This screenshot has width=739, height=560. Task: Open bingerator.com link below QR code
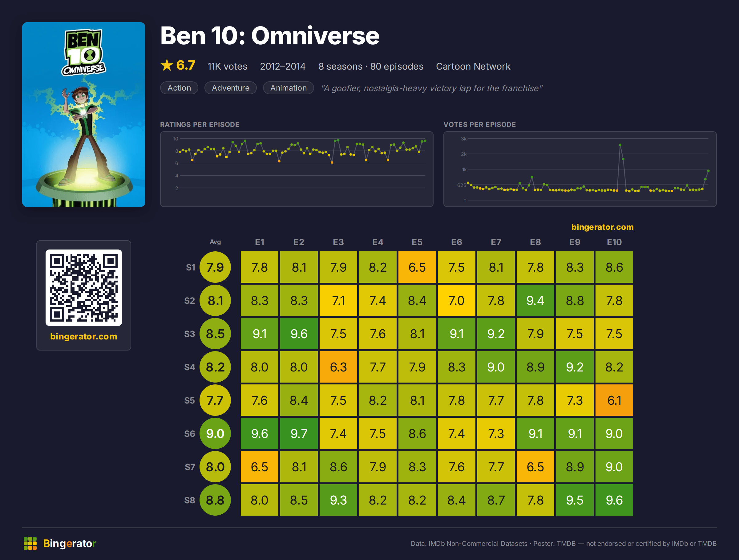[83, 336]
